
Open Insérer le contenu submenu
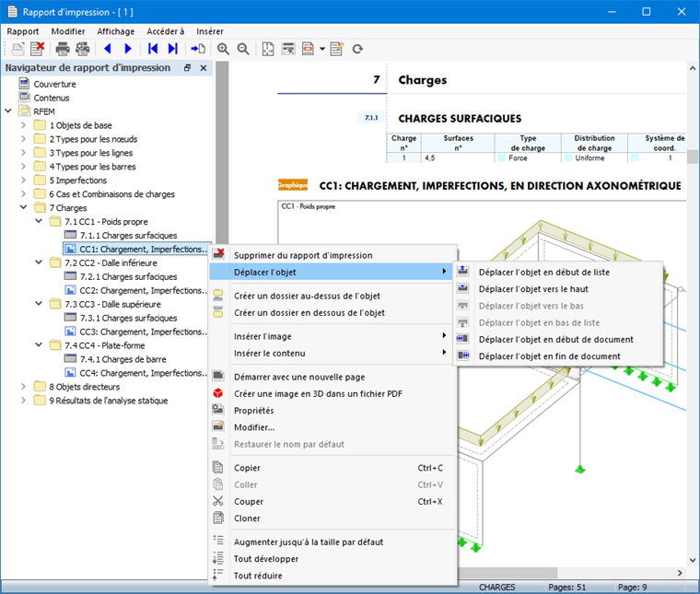point(333,354)
